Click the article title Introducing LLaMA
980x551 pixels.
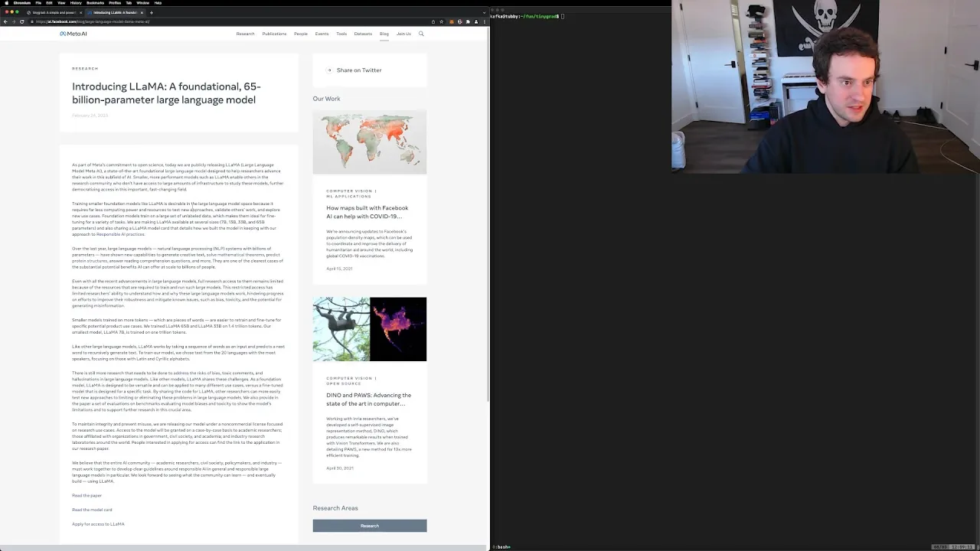166,93
